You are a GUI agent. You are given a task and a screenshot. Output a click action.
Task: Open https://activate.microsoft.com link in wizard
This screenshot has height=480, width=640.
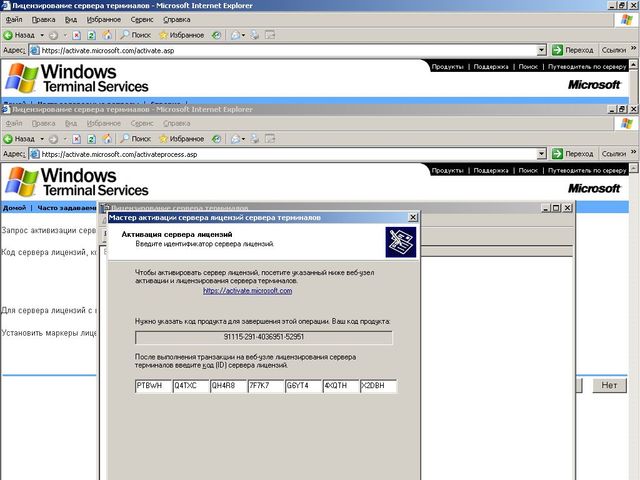click(247, 291)
